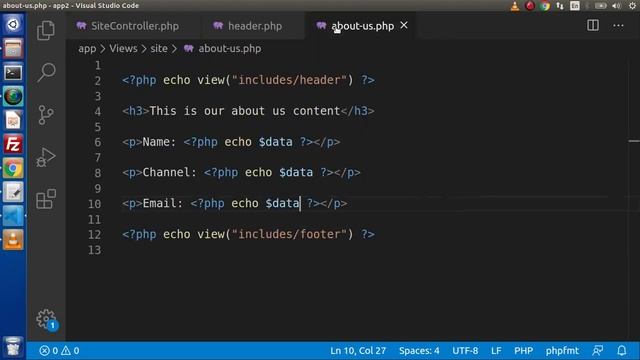
Task: Open network indicator in top panel
Action: [560, 6]
